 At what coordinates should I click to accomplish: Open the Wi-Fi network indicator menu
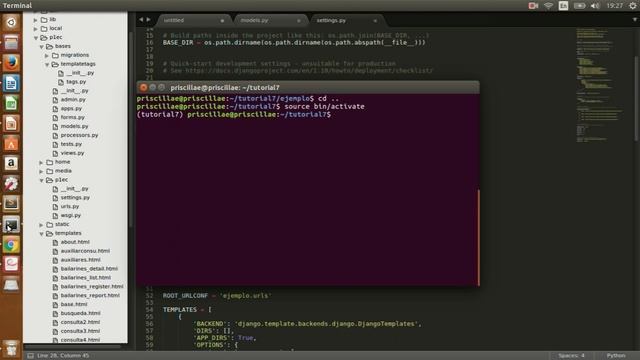(549, 6)
